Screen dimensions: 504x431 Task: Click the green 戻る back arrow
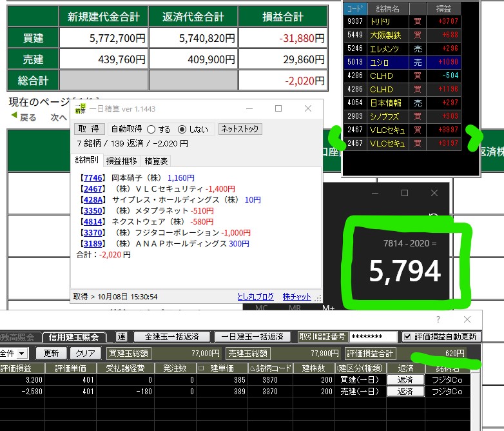14,117
